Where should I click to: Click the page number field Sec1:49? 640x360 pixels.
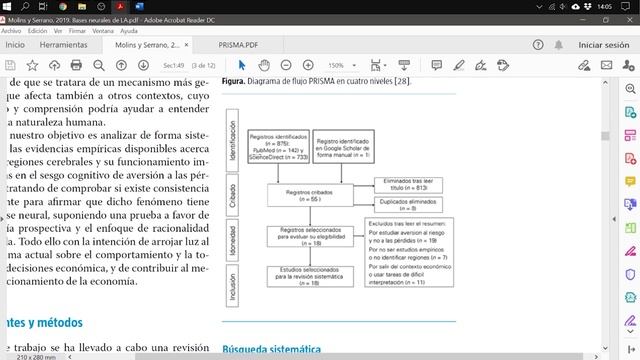pyautogui.click(x=173, y=65)
